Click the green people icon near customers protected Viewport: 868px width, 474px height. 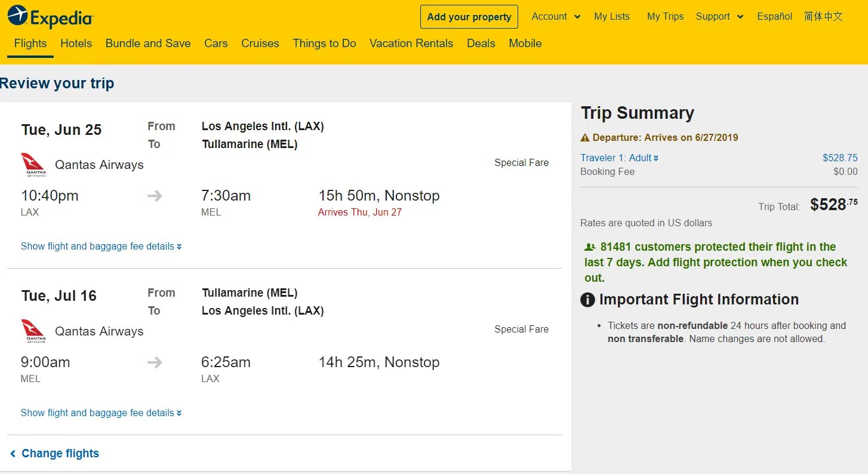click(x=590, y=247)
